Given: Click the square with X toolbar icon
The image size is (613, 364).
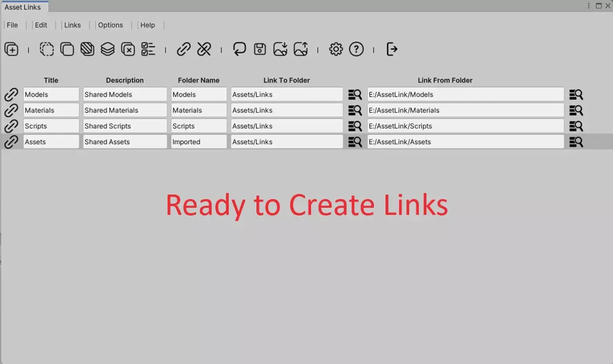Looking at the screenshot, I should coord(128,50).
